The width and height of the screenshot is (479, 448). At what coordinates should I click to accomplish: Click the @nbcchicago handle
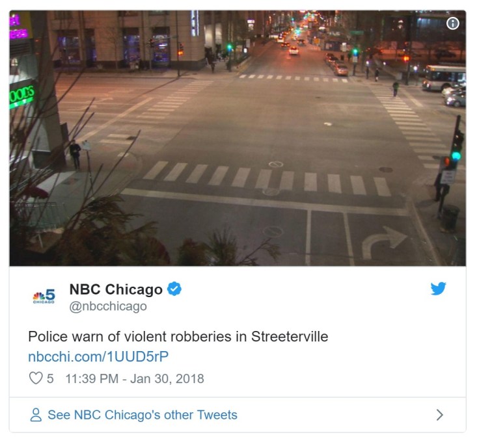(x=108, y=306)
